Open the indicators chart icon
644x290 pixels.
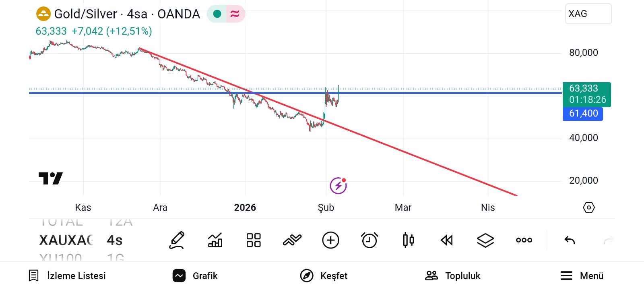[215, 240]
